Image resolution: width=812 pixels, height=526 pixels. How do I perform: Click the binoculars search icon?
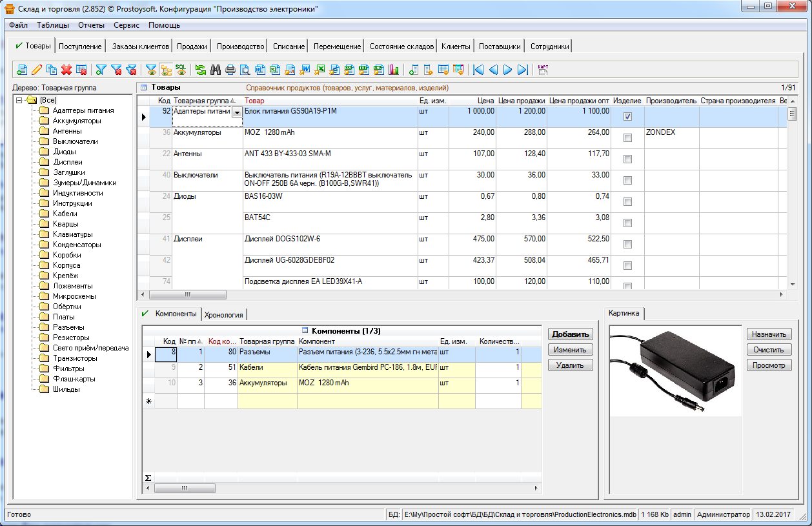tap(216, 70)
